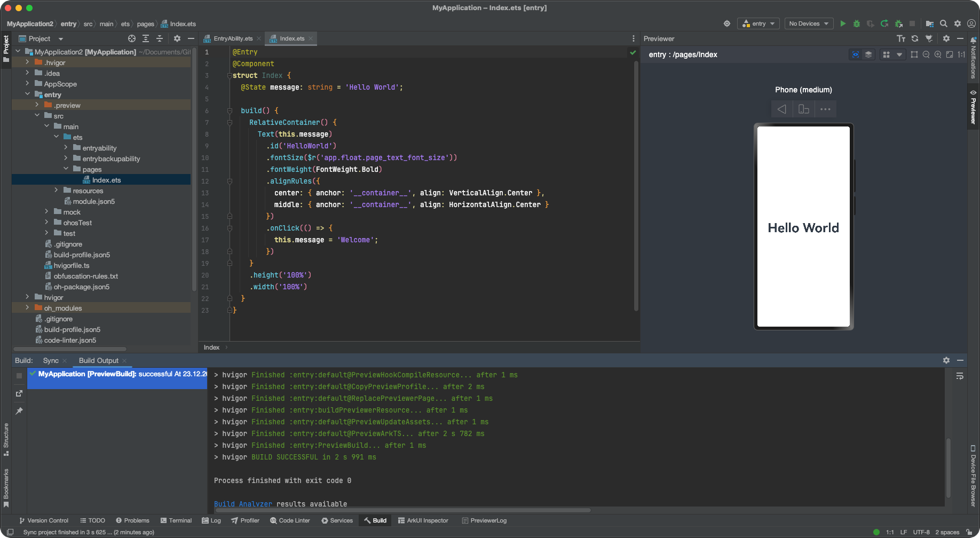Click the 2 spaces indent setting in status bar
The image size is (980, 538).
(947, 532)
